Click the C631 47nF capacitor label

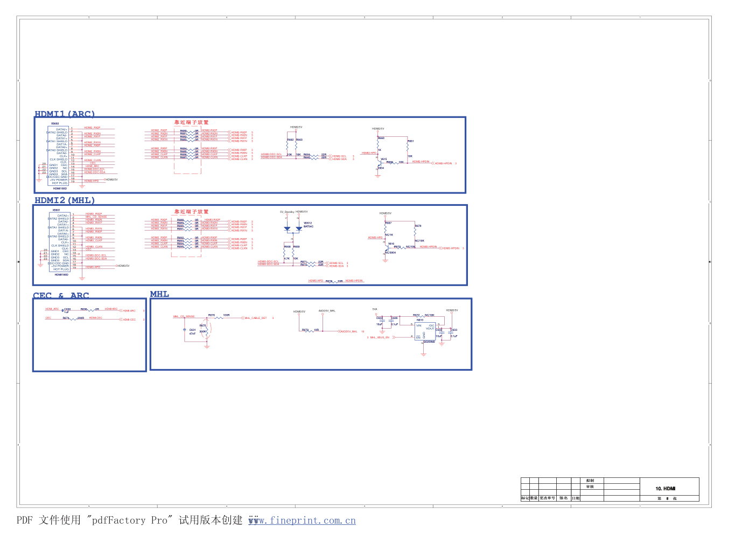coord(192,331)
